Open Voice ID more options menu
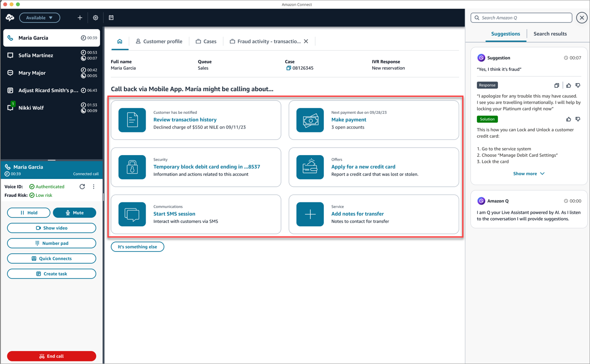590x364 pixels. 93,187
